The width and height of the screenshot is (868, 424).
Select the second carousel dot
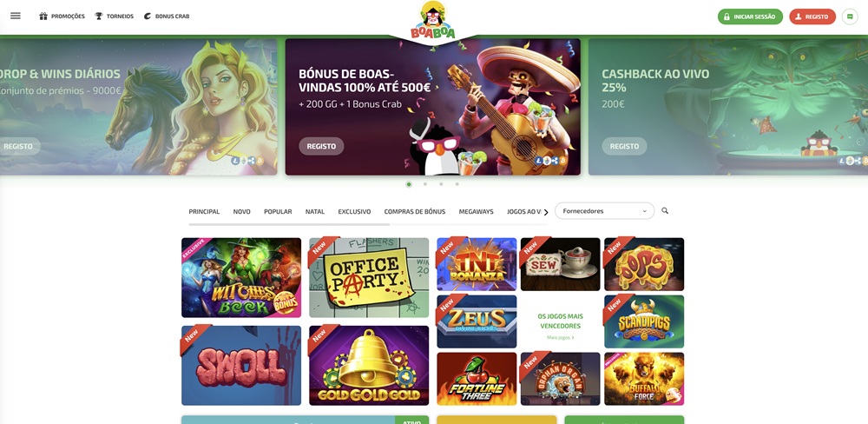(x=425, y=184)
